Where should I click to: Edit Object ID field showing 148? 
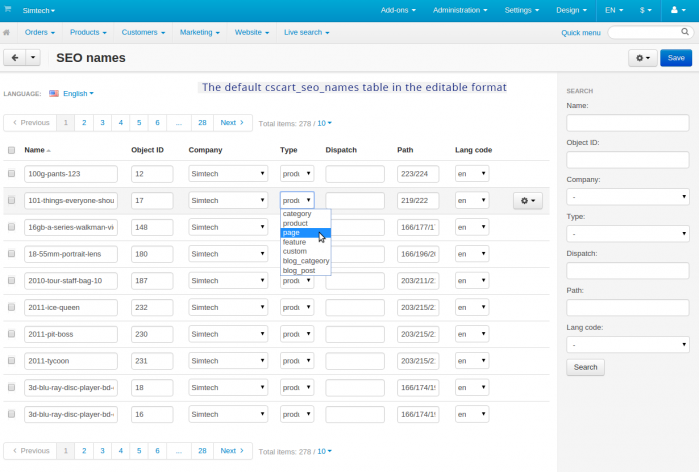click(x=152, y=227)
